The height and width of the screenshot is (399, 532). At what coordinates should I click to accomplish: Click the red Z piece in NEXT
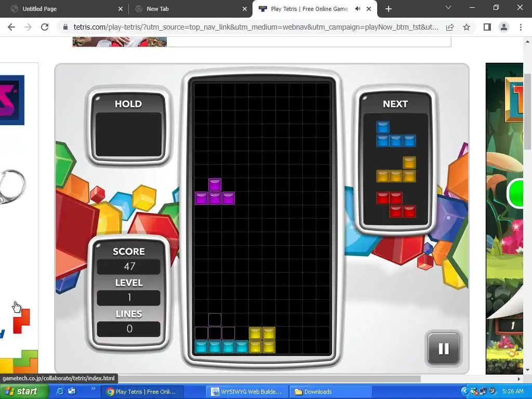point(396,205)
